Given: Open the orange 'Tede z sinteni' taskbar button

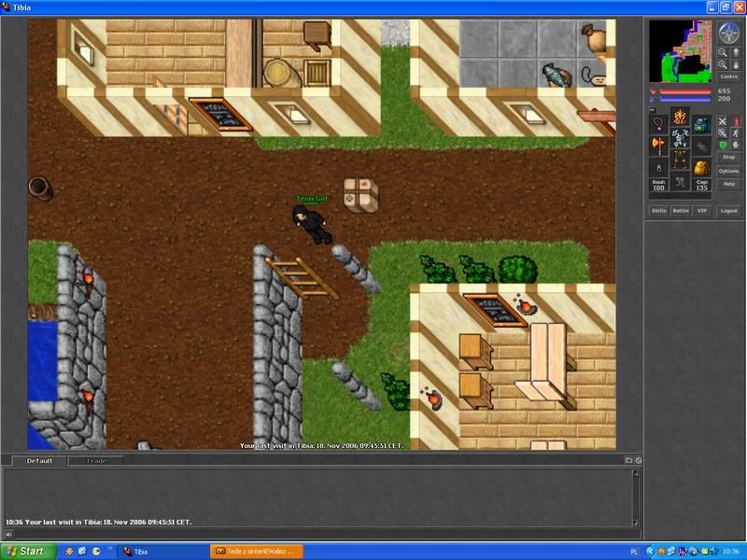Looking at the screenshot, I should coord(257,552).
